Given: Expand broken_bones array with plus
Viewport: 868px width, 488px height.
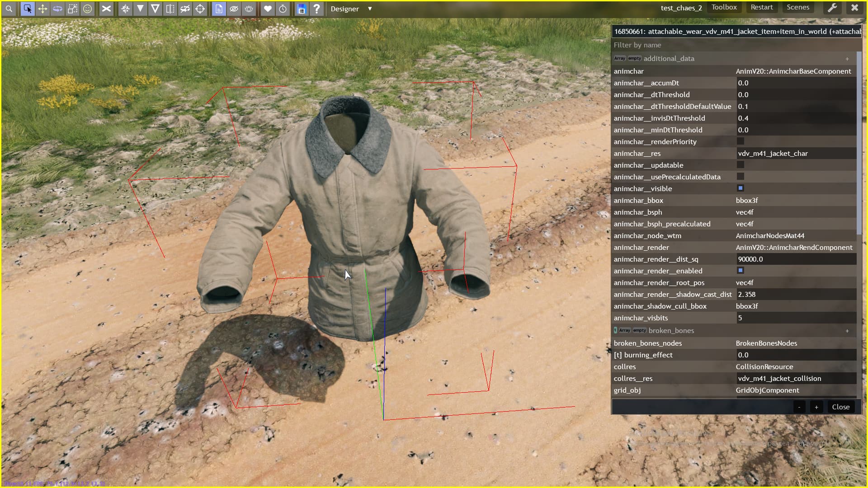Looking at the screenshot, I should (847, 331).
